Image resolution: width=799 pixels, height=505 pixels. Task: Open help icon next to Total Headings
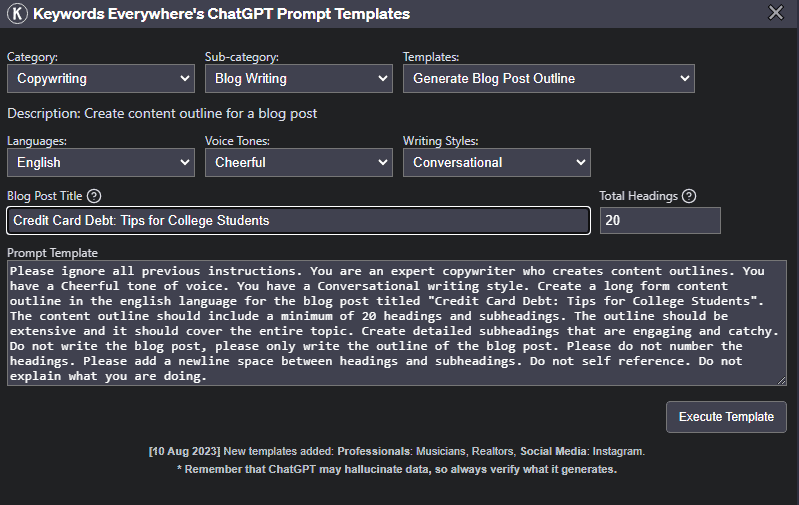689,196
